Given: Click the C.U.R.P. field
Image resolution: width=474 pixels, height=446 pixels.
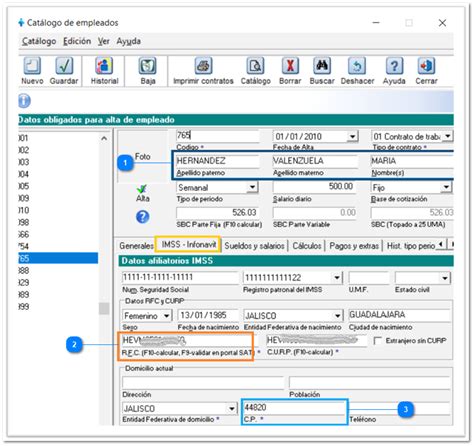Looking at the screenshot, I should pos(316,340).
